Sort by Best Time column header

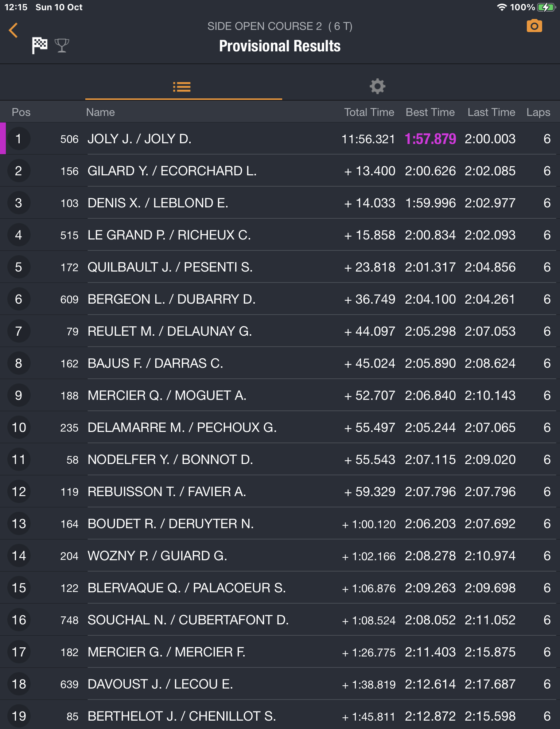(x=430, y=112)
